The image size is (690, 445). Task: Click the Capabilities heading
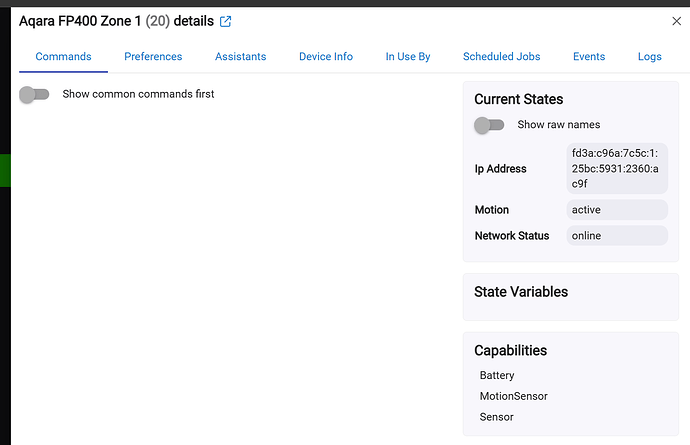tap(510, 350)
